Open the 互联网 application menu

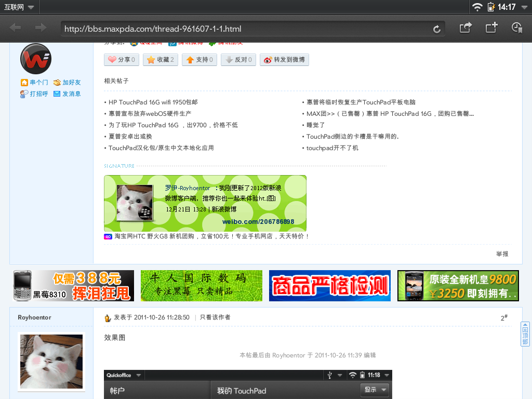coord(19,7)
